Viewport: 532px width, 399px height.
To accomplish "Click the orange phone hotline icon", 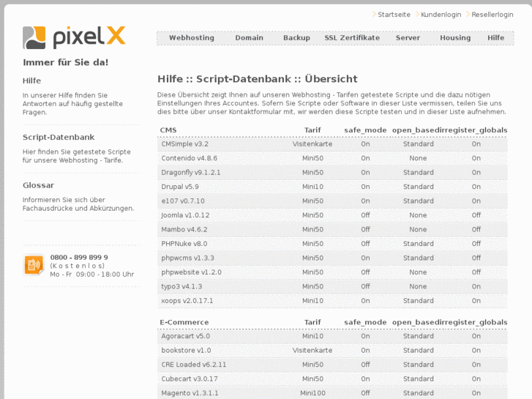I will (x=34, y=264).
